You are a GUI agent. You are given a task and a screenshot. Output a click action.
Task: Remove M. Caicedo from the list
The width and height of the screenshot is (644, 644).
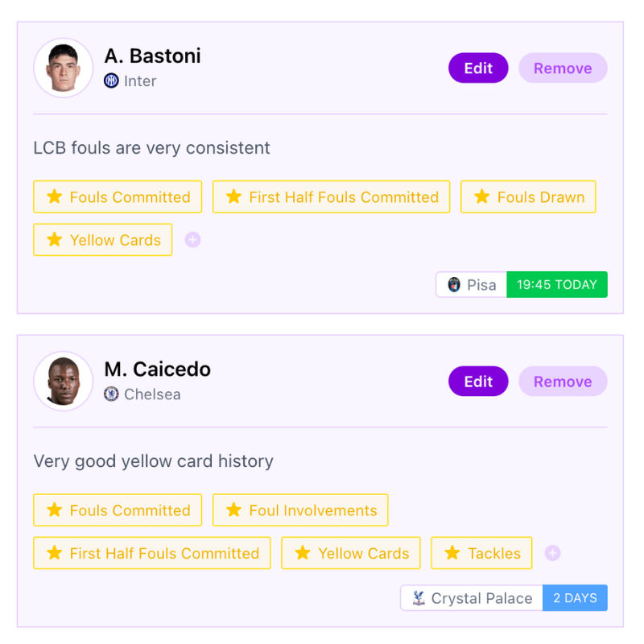[563, 382]
